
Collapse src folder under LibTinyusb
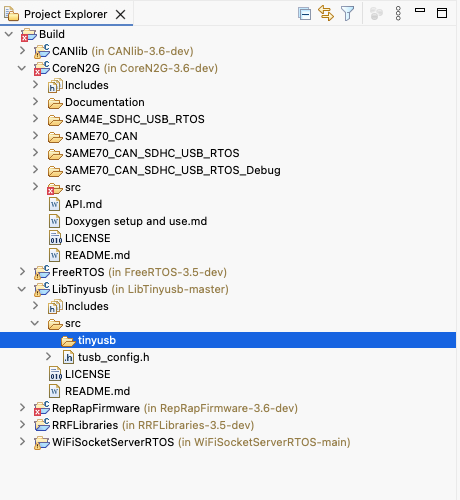click(35, 323)
